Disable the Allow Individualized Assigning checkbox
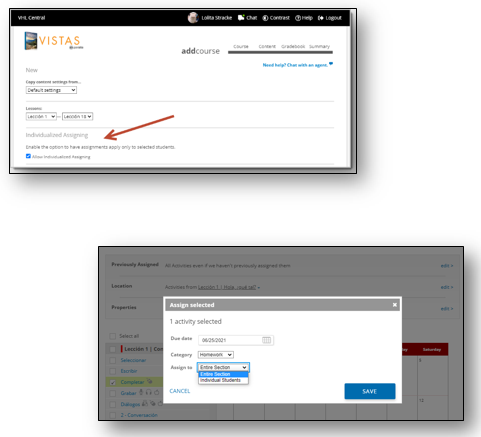The image size is (481, 437). pos(28,156)
